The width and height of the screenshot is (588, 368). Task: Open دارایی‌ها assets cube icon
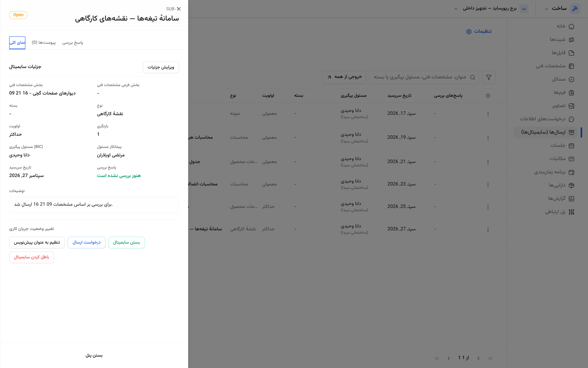(571, 185)
